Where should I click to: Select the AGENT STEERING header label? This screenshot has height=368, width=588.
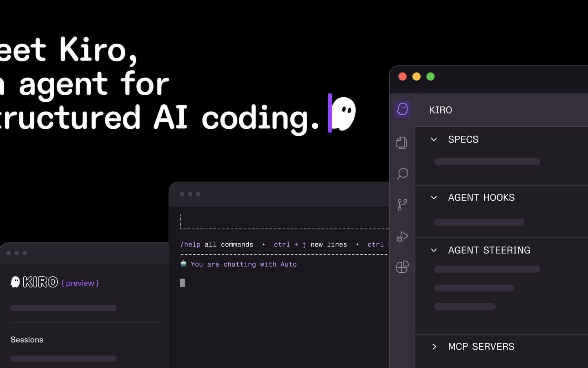(x=489, y=250)
